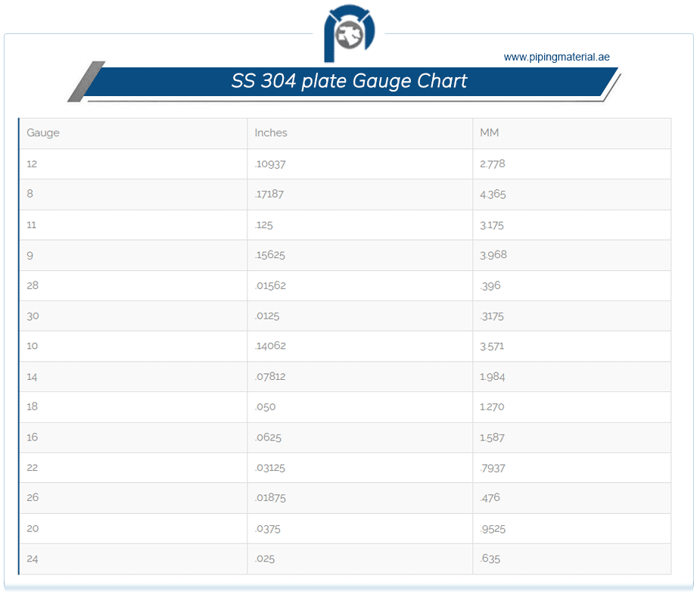Select the .635 MM cell
Screen dimensions: 700x604
pyautogui.click(x=572, y=559)
